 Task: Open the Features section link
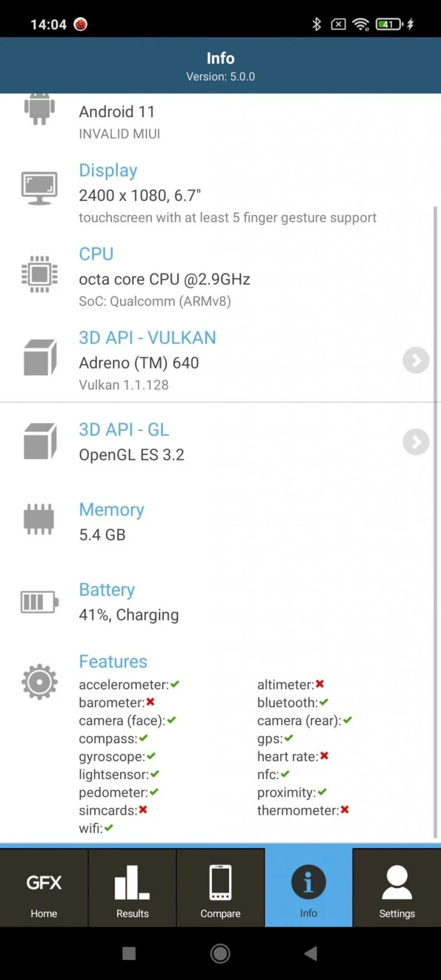tap(113, 661)
